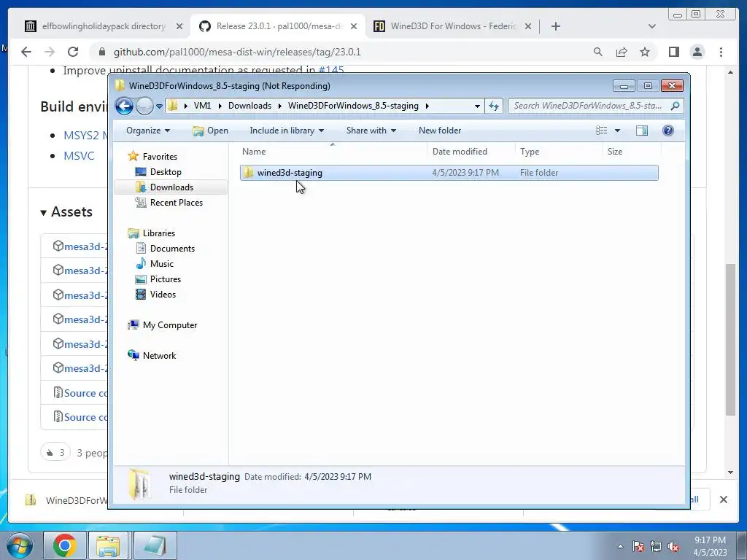Click WineD3DForWindows_8.5-staging breadcrumb segment

click(353, 106)
